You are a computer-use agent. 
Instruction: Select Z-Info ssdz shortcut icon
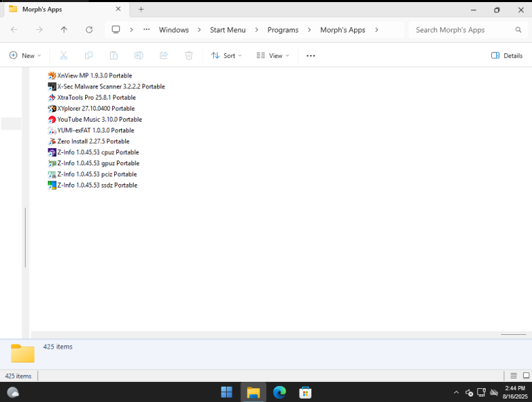(x=52, y=185)
